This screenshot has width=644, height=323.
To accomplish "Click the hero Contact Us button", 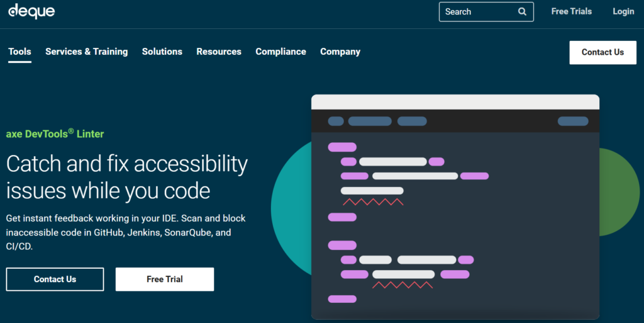I will [x=55, y=280].
